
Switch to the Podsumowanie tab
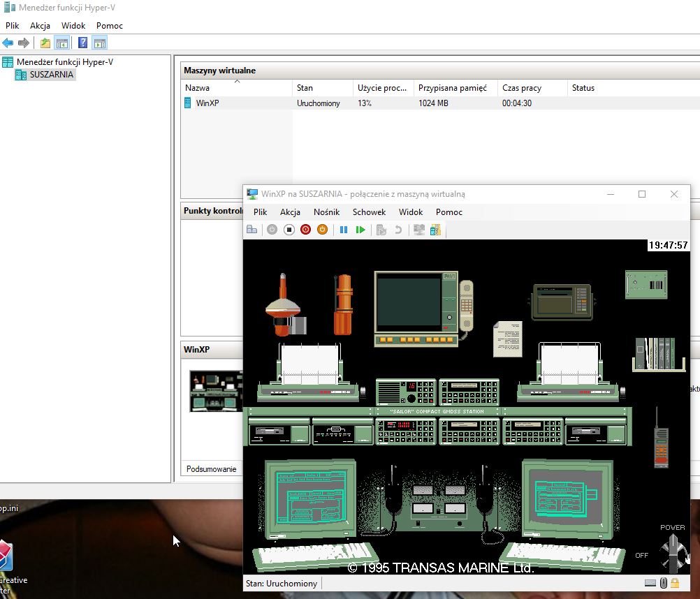[211, 468]
